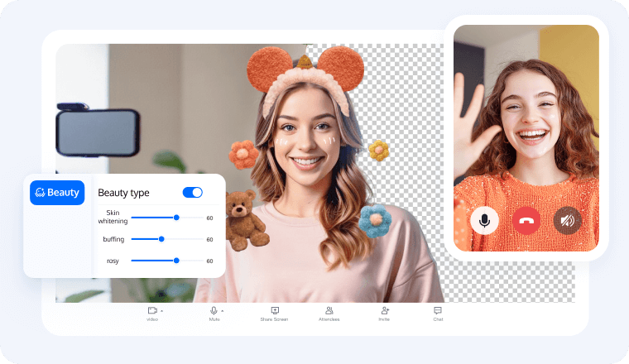The height and width of the screenshot is (364, 629).
Task: Click the blue flower sticker
Action: 375,221
